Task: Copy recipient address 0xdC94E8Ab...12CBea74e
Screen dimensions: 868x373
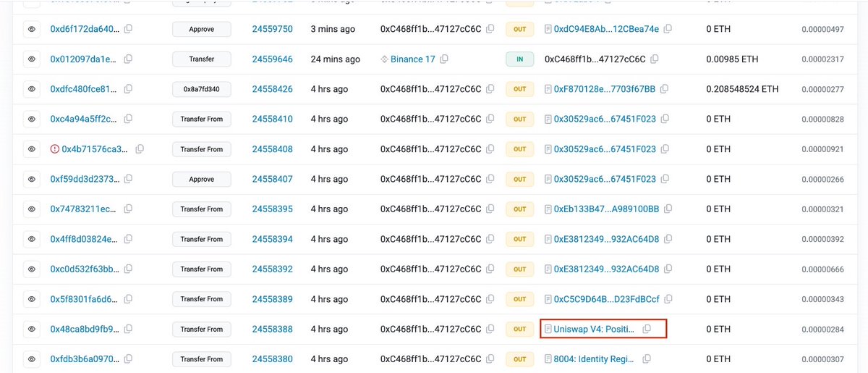Action: 668,29
